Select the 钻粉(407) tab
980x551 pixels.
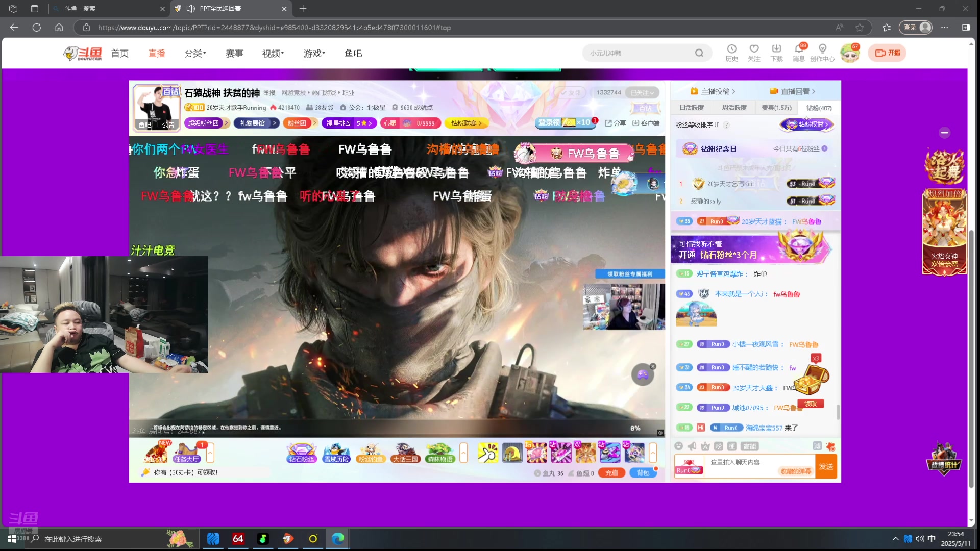click(x=819, y=108)
